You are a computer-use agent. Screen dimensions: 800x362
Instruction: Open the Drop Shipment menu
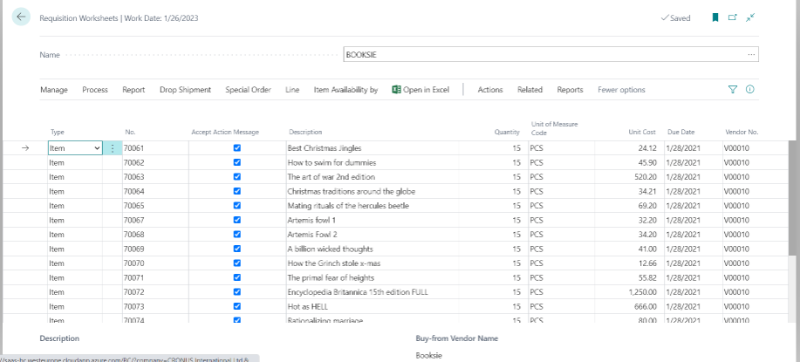185,90
